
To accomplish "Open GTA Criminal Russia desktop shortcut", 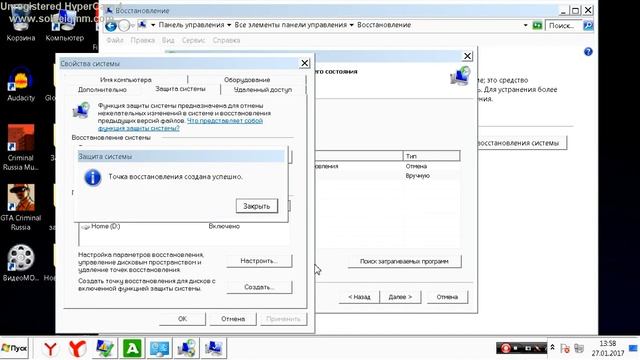I will pos(20,207).
